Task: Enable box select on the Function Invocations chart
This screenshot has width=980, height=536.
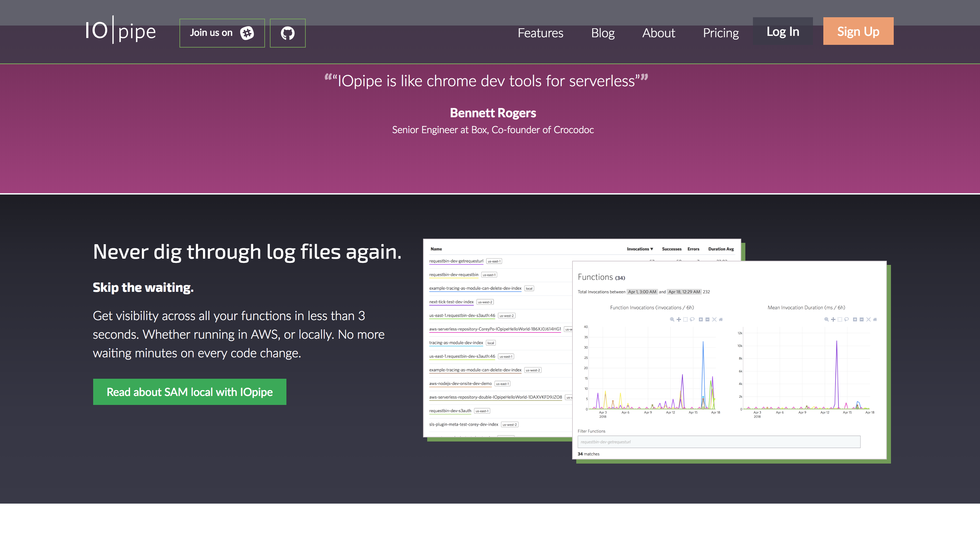Action: pyautogui.click(x=686, y=320)
